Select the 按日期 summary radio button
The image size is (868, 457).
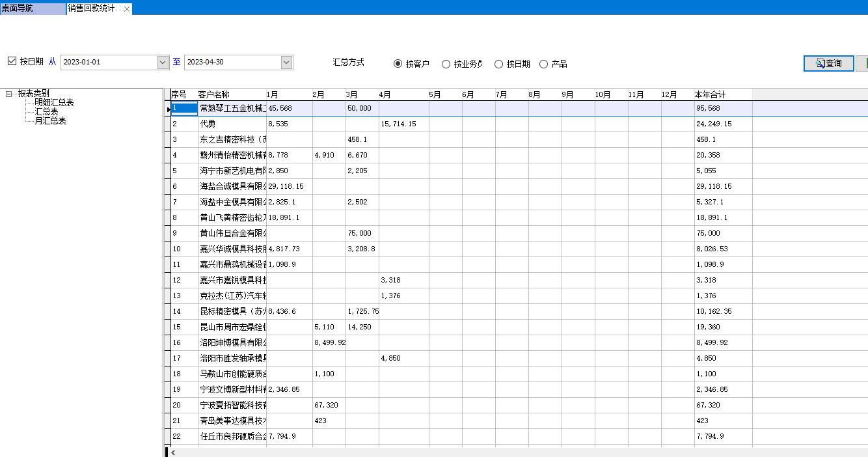(498, 63)
